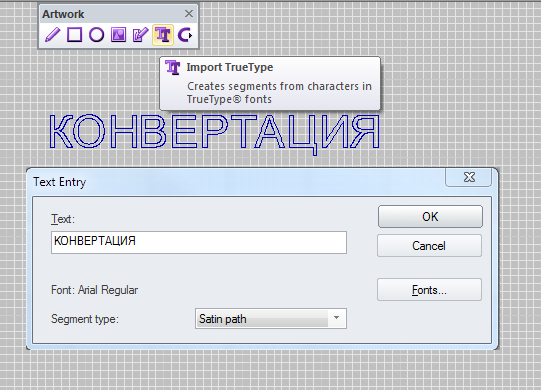Open the Fonts... selection dialog
This screenshot has width=542, height=390.
pyautogui.click(x=429, y=290)
